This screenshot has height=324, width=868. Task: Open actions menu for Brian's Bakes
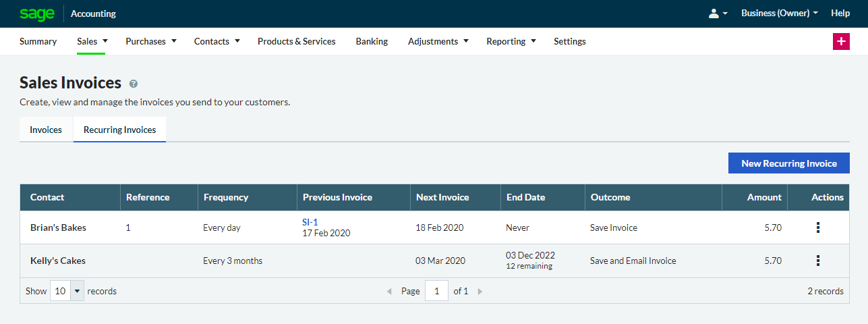[818, 228]
